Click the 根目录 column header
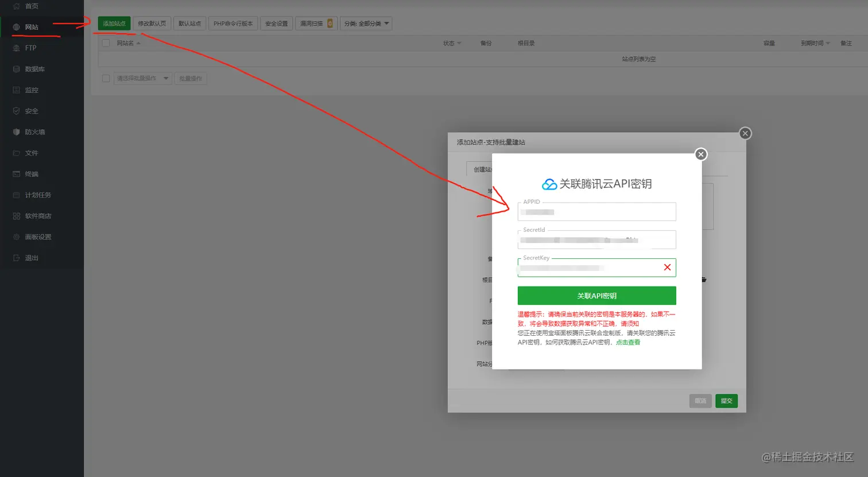868x477 pixels. (526, 44)
